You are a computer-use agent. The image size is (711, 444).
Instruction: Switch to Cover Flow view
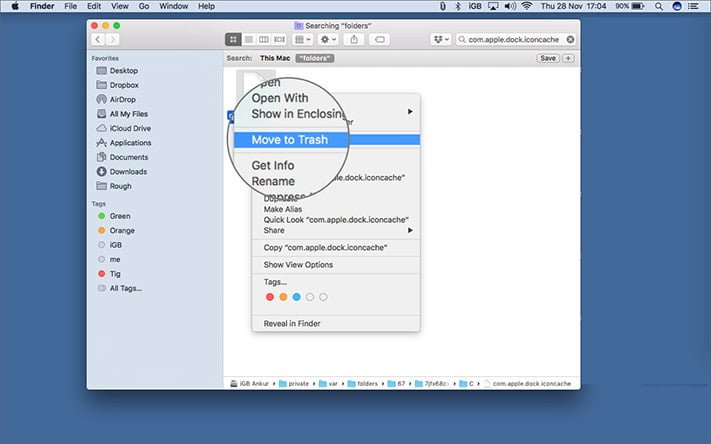279,39
